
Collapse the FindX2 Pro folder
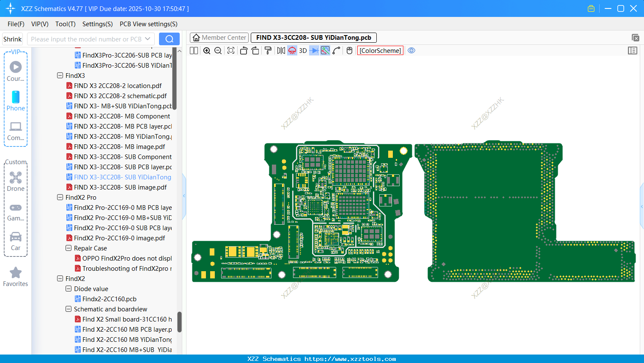click(60, 198)
